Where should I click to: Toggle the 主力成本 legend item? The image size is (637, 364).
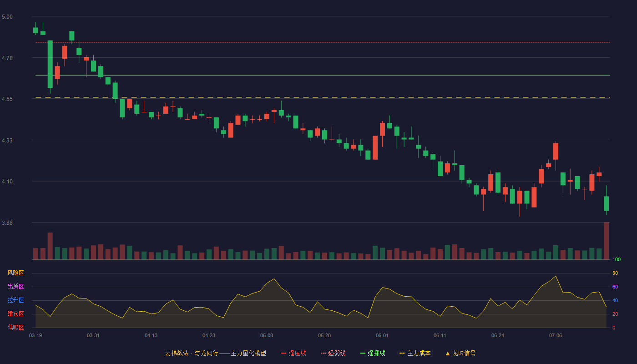[x=415, y=353]
